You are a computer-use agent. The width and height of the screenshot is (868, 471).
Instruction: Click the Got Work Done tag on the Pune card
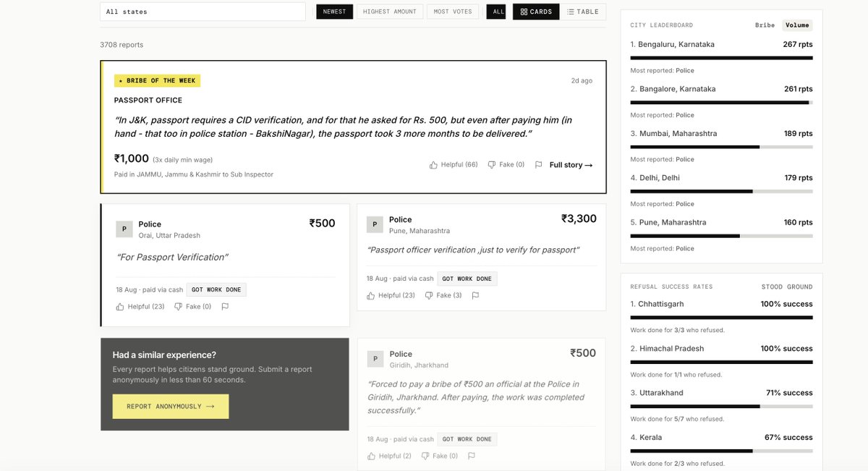coord(467,279)
